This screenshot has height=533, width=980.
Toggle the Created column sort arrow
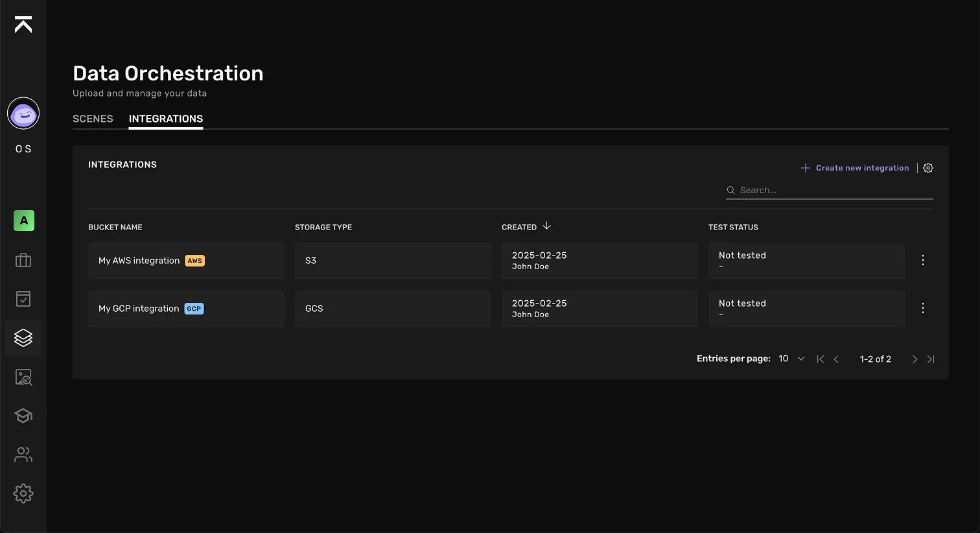(x=546, y=226)
